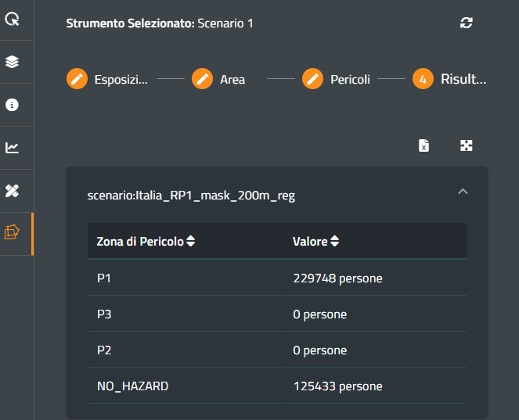The width and height of the screenshot is (519, 420).
Task: Edit the Area step pencil icon
Action: coord(202,79)
